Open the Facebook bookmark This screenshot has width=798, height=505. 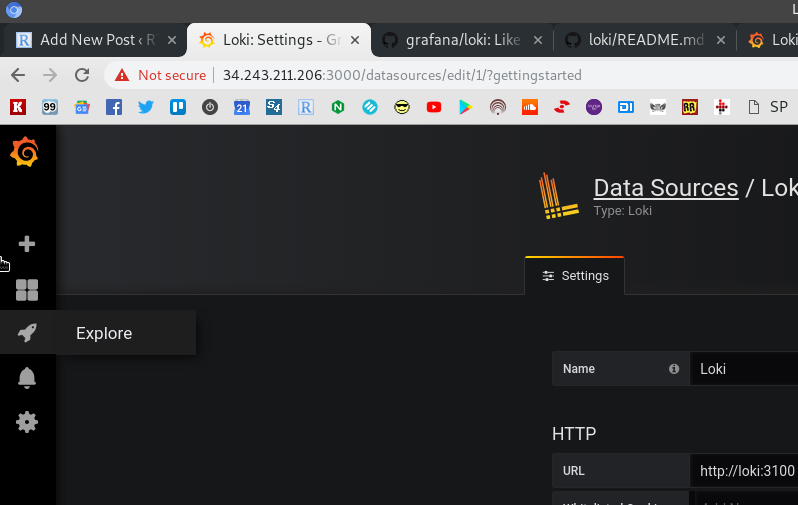pos(114,107)
